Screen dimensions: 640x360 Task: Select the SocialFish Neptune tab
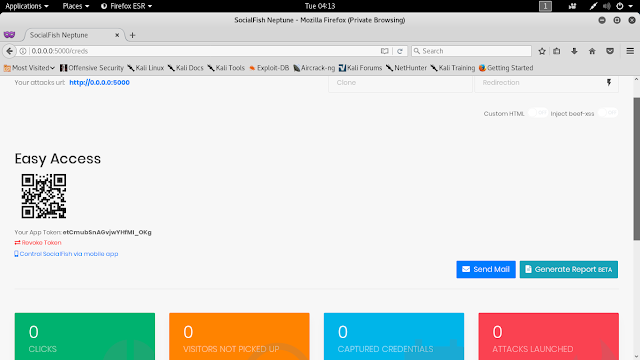pos(73,35)
